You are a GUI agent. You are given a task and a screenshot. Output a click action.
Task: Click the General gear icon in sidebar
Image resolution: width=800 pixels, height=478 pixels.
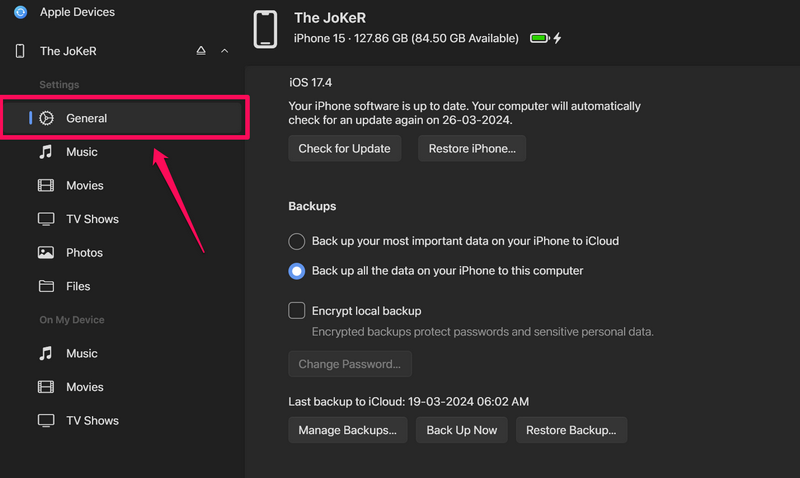(x=46, y=118)
